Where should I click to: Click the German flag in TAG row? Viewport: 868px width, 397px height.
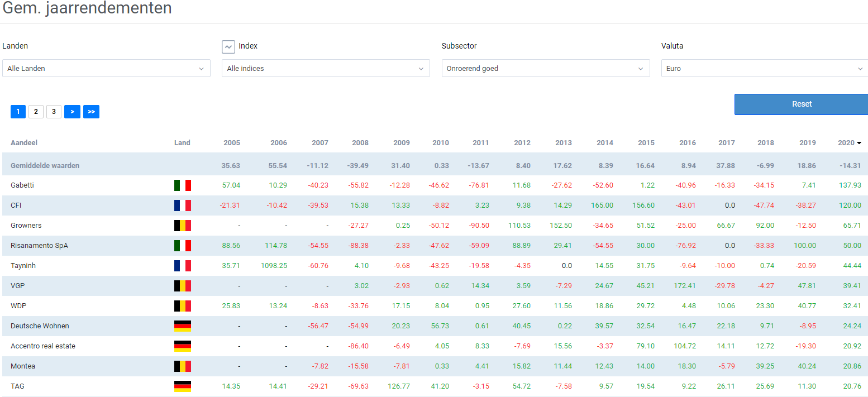pyautogui.click(x=182, y=386)
